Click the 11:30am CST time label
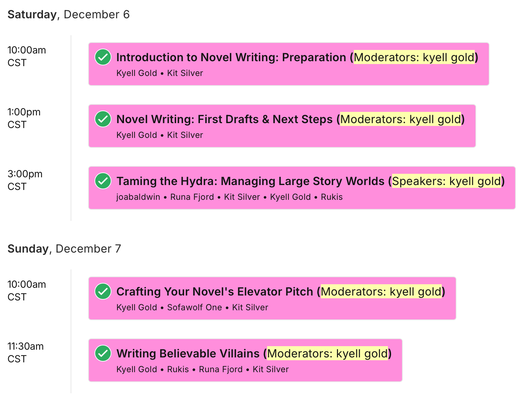Image resolution: width=532 pixels, height=394 pixels. 25,352
